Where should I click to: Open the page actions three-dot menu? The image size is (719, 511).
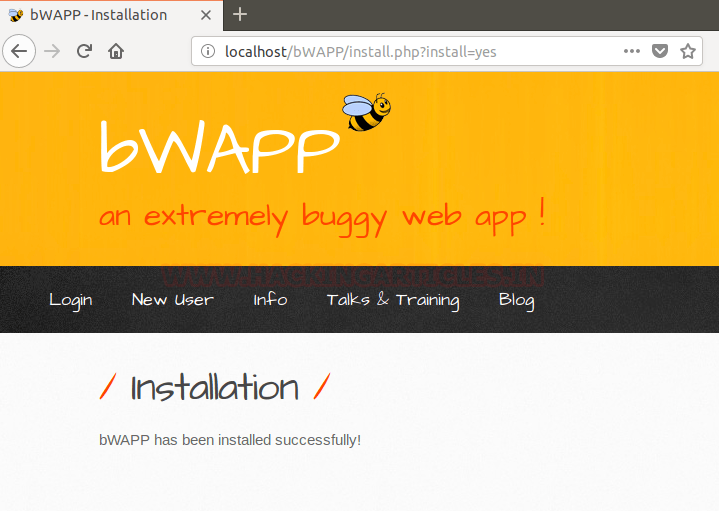pos(632,51)
